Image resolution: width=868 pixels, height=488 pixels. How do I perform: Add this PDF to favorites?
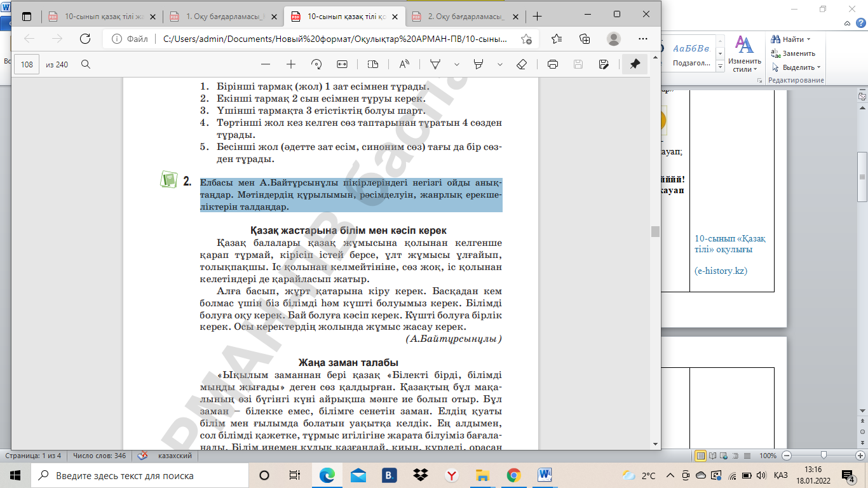coord(526,39)
